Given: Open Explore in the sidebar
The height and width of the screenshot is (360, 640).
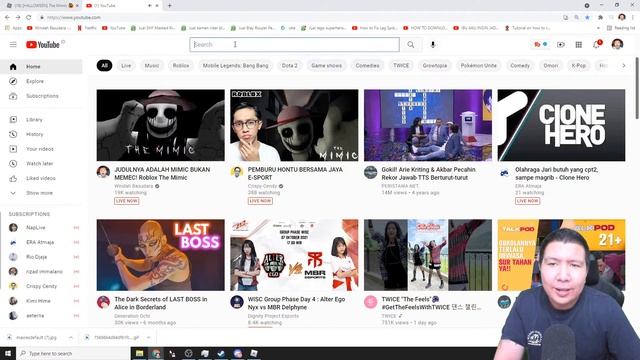Looking at the screenshot, I should tap(41, 81).
